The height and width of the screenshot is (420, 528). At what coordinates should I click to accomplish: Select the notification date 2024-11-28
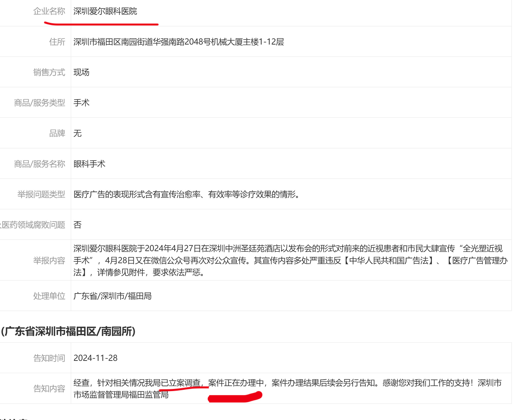(x=96, y=358)
